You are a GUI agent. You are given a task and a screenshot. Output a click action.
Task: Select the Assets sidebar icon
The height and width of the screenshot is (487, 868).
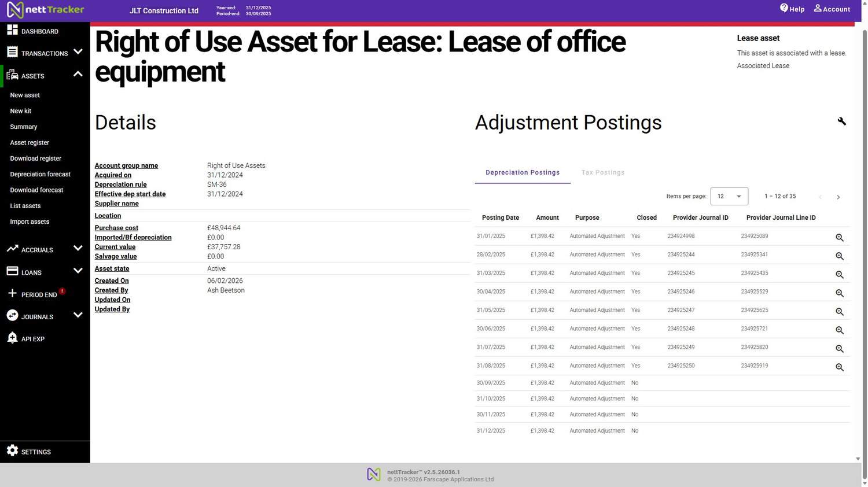click(x=12, y=76)
